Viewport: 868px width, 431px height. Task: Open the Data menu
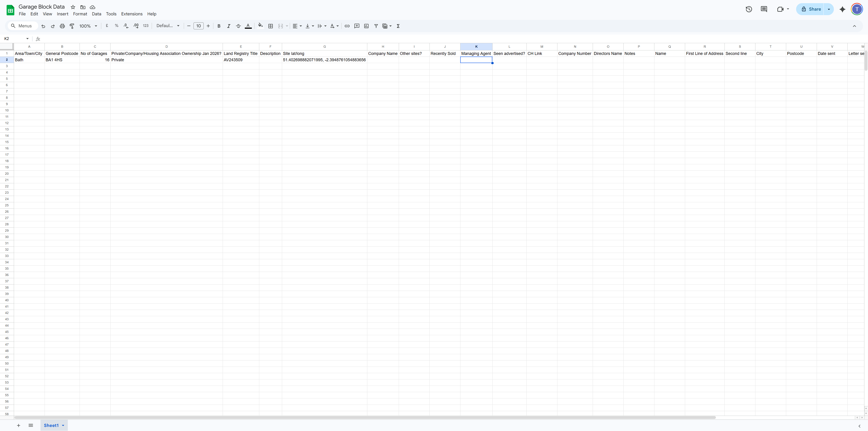tap(96, 14)
